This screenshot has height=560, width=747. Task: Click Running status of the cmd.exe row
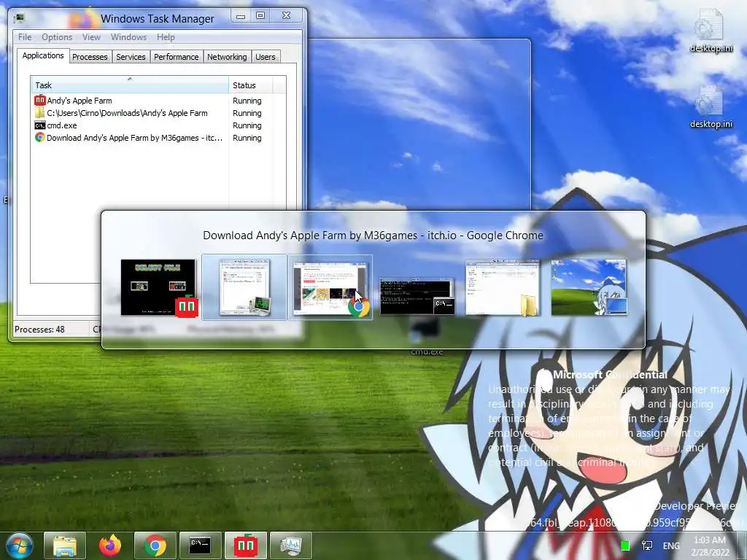point(247,125)
